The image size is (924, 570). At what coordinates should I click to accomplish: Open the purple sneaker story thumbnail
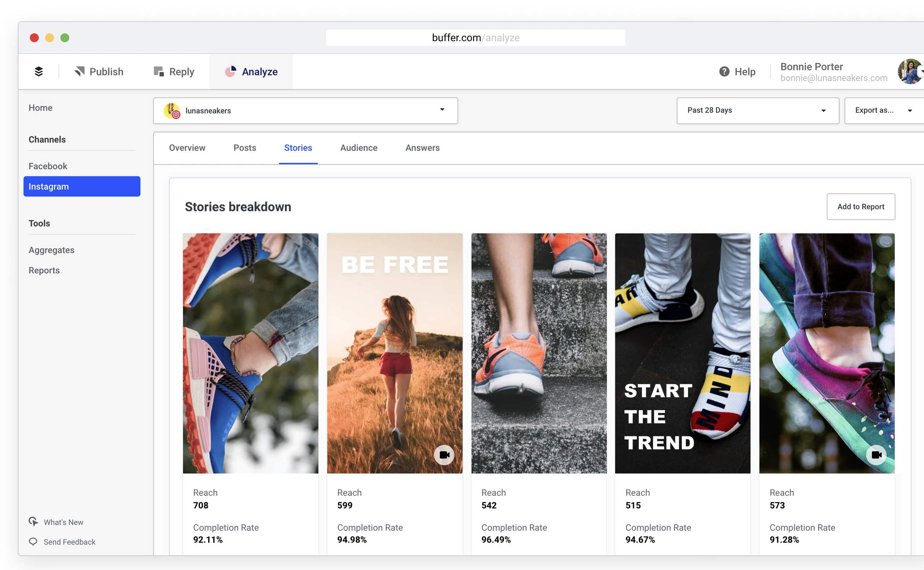827,353
